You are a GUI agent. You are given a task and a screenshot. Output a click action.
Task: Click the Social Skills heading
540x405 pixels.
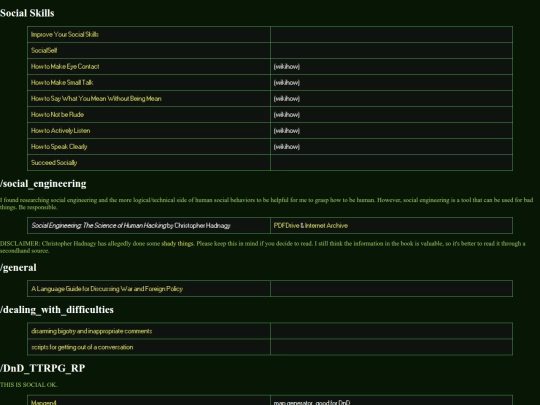pos(27,13)
